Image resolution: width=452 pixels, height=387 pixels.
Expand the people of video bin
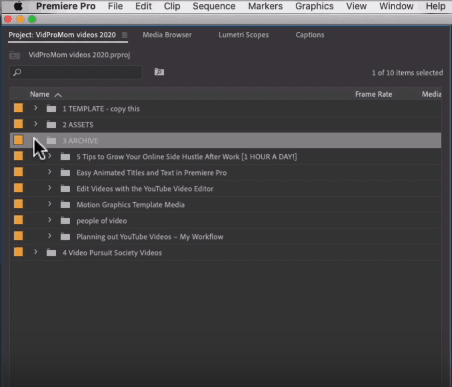(50, 220)
